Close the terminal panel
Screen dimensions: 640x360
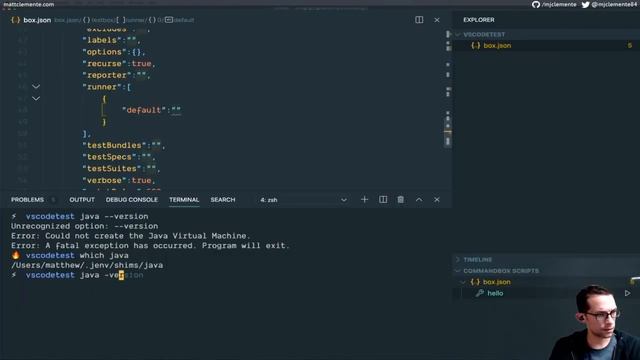437,200
